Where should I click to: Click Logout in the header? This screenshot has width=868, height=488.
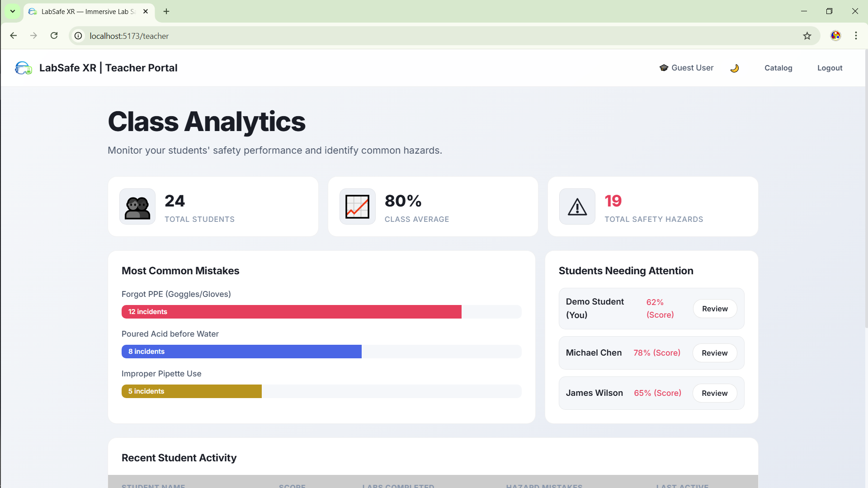830,68
